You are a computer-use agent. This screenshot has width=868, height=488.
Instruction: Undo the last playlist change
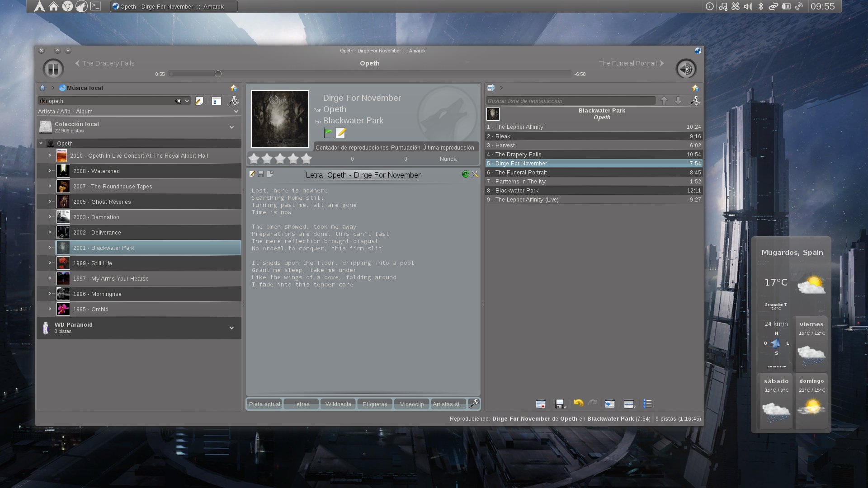578,403
